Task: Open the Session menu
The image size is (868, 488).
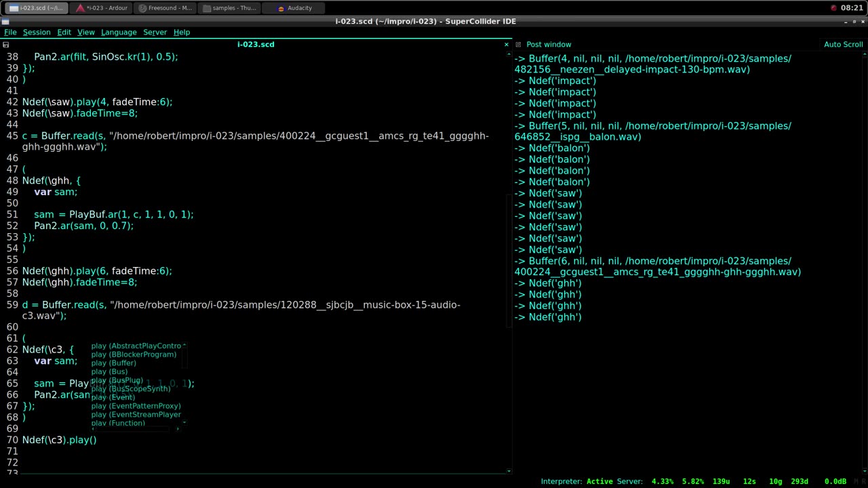Action: 37,32
